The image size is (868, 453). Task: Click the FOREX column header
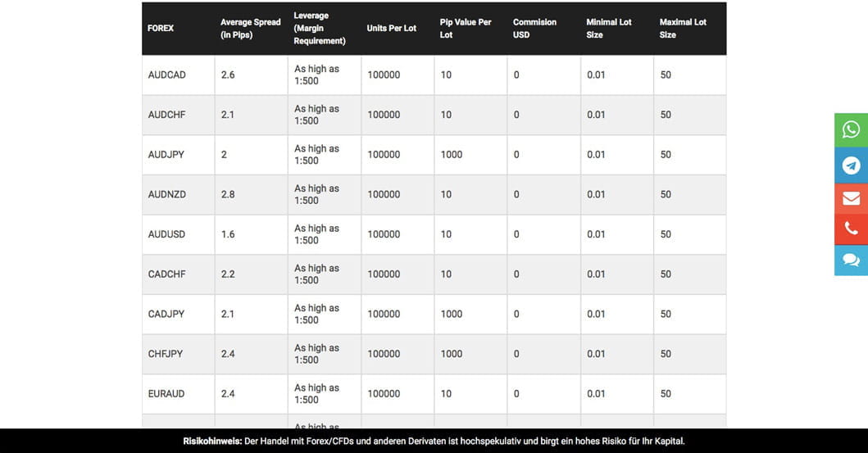(161, 28)
